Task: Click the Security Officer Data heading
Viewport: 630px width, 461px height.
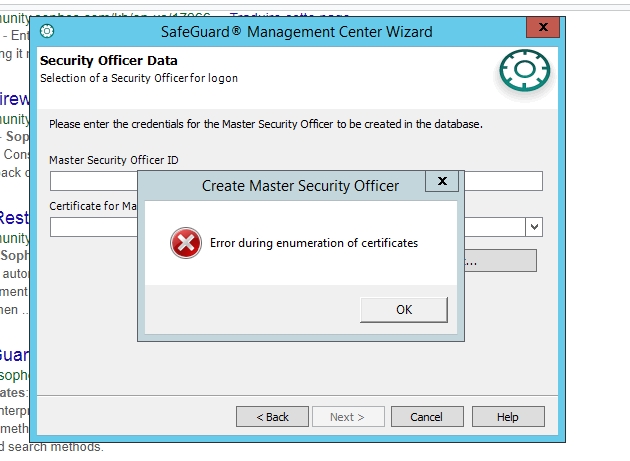Action: click(x=108, y=61)
